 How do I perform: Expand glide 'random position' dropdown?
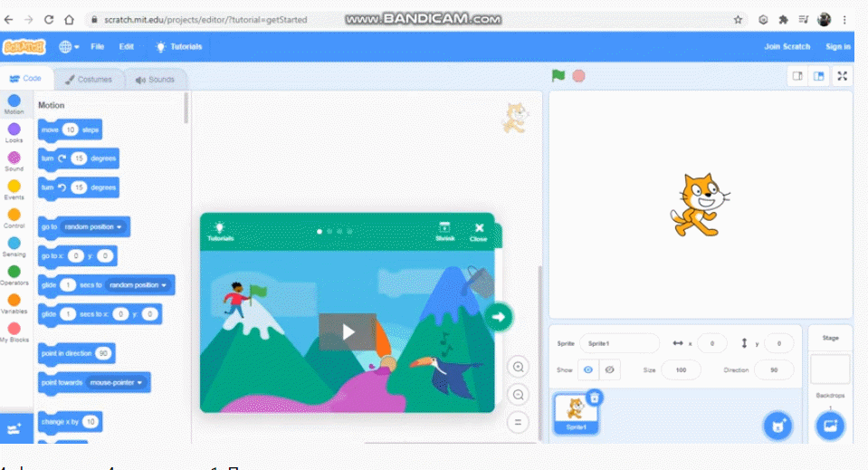pyautogui.click(x=138, y=285)
